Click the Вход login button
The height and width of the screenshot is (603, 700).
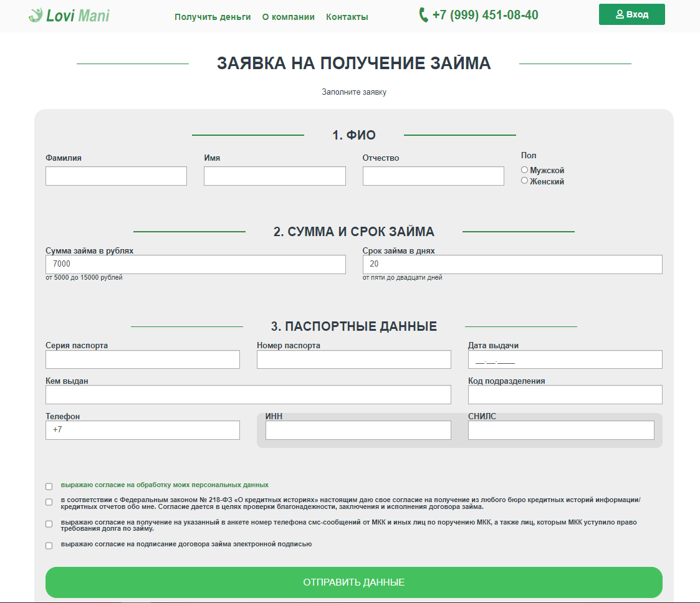click(631, 14)
